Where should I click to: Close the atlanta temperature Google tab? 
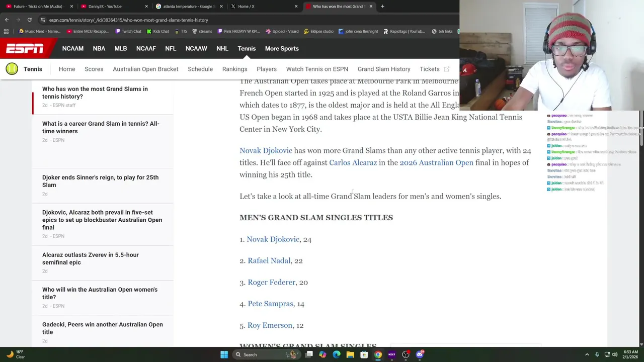coord(221,7)
